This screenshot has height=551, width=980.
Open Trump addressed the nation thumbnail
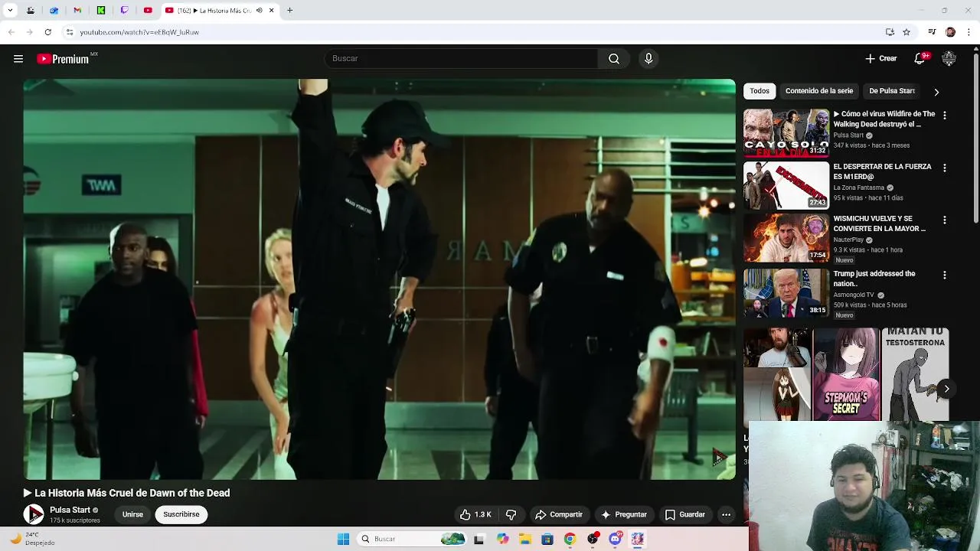(786, 292)
